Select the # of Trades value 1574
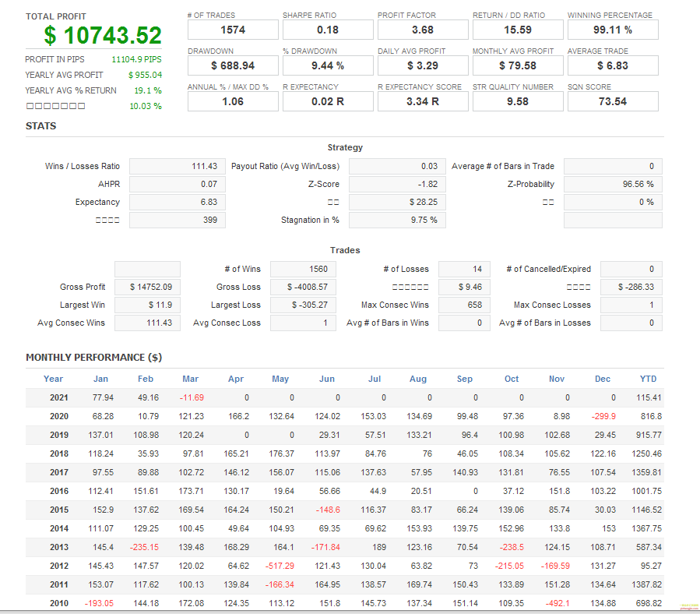This screenshot has width=700, height=614. pyautogui.click(x=233, y=30)
